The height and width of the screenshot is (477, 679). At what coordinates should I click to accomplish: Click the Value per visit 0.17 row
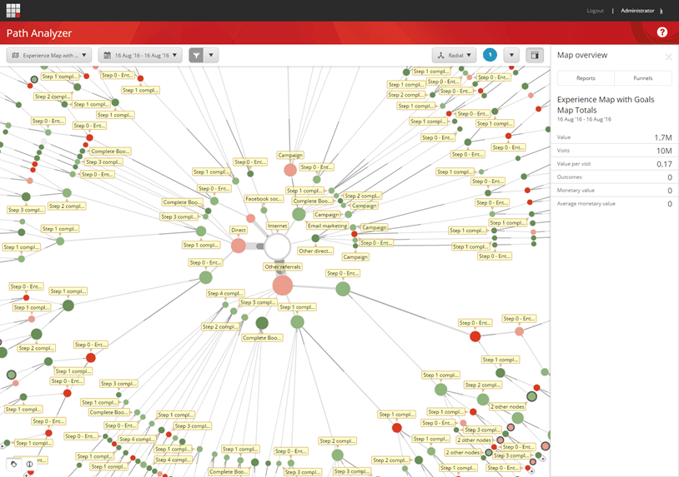614,164
